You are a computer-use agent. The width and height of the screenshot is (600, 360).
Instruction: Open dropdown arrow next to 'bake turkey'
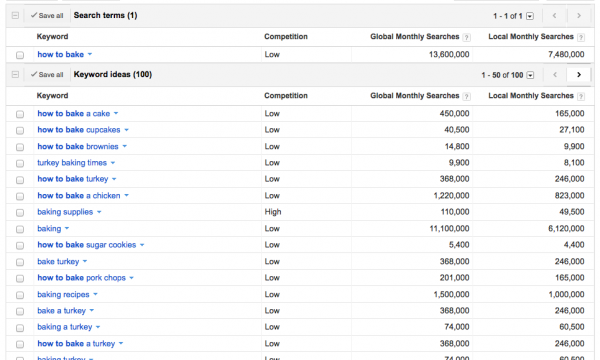pos(85,261)
